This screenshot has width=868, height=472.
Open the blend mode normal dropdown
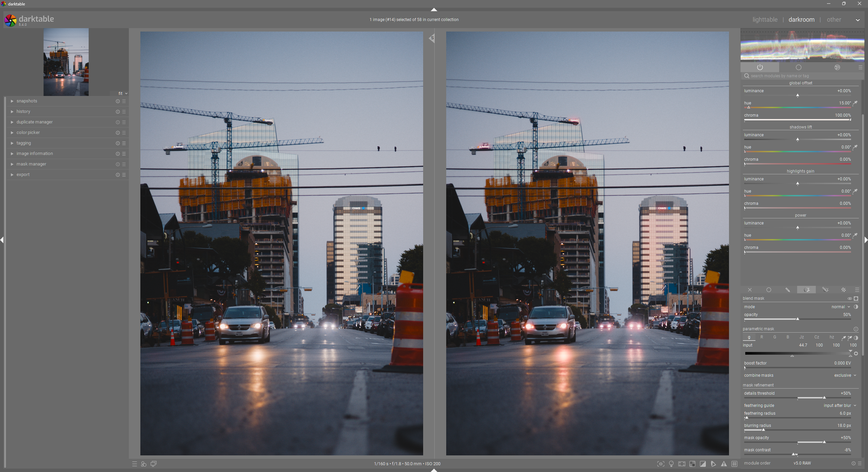[840, 307]
